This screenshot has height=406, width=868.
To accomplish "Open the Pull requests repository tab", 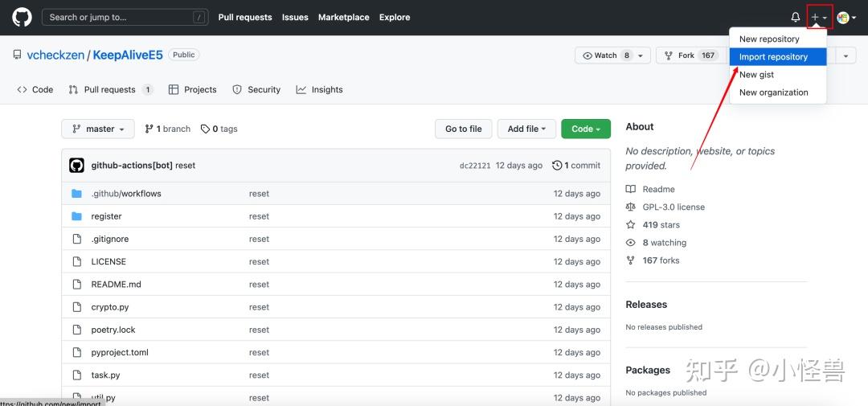I will 111,90.
